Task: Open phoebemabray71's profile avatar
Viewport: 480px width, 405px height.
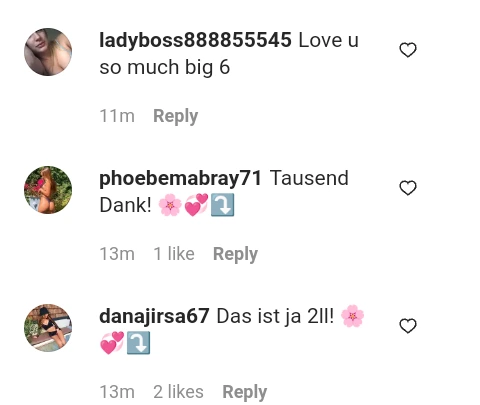Action: [x=48, y=190]
